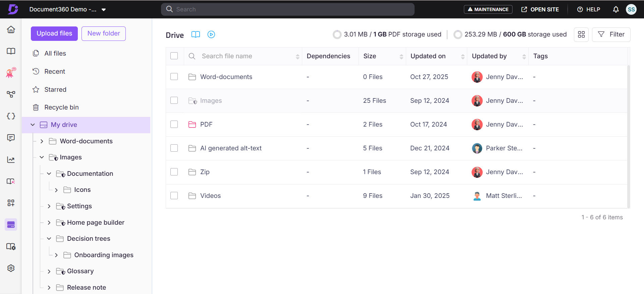Open Documentation book icon in sidebar
This screenshot has height=294, width=644.
point(11,51)
